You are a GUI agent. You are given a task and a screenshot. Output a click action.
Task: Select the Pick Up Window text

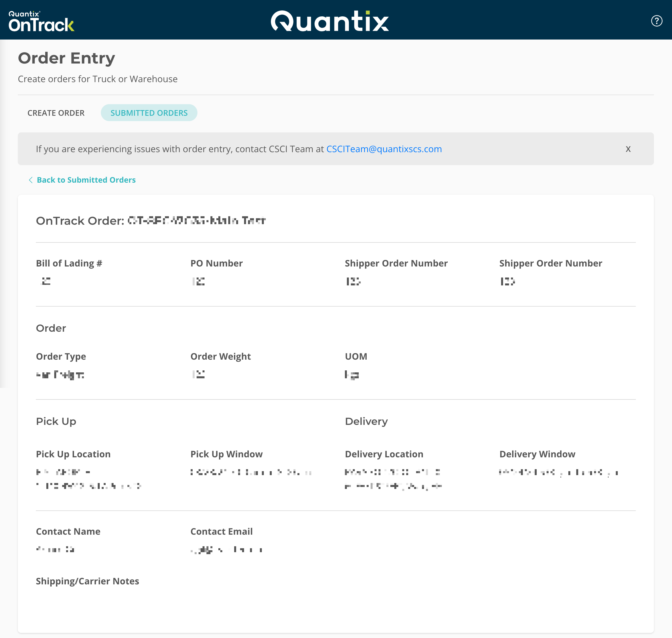[251, 472]
